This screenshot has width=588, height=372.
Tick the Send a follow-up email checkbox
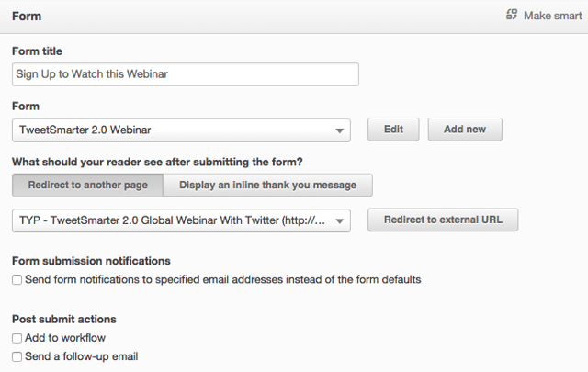17,356
